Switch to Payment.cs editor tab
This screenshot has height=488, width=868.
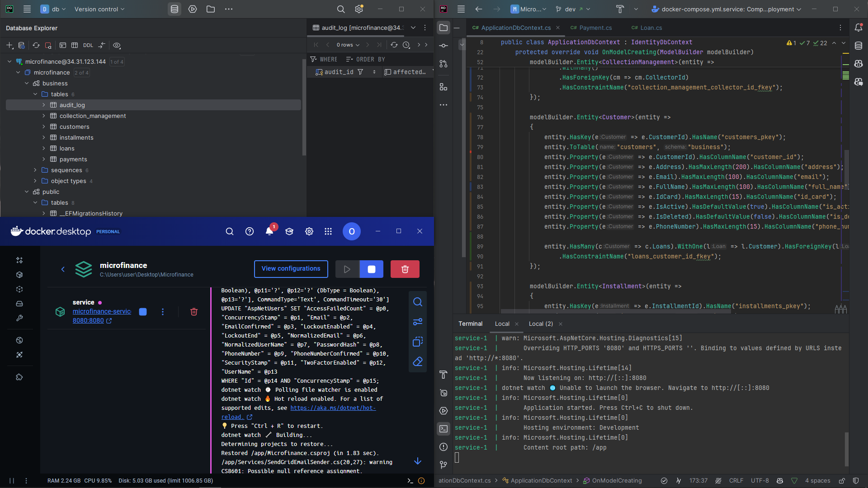591,28
